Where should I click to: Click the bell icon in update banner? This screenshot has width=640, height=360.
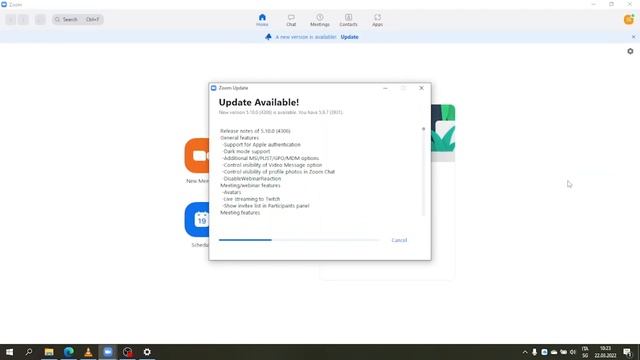click(x=268, y=37)
